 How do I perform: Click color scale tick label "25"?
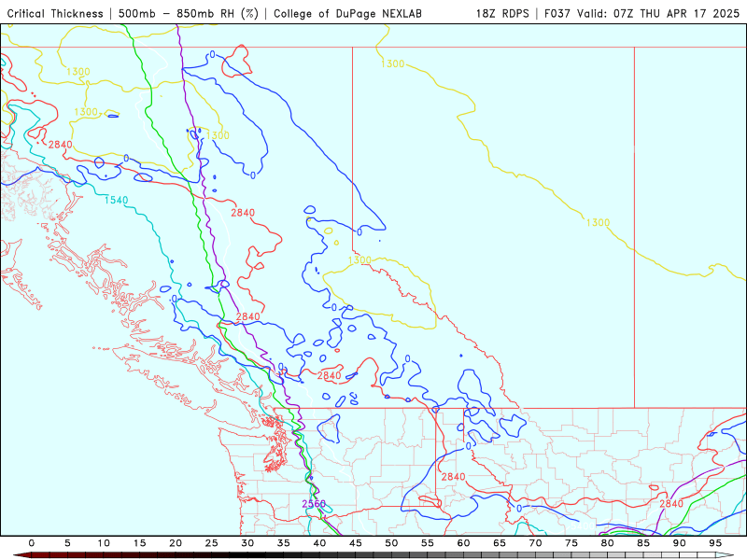[212, 543]
